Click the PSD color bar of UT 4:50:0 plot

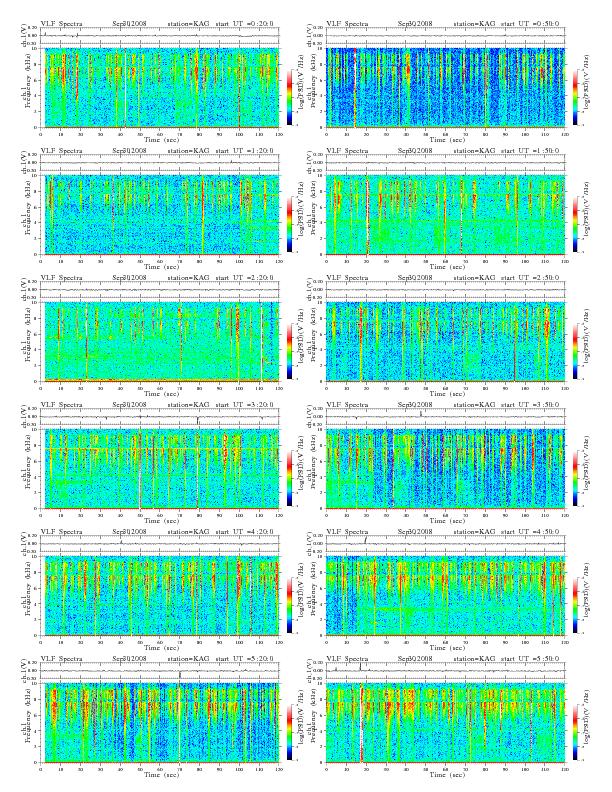pos(576,605)
